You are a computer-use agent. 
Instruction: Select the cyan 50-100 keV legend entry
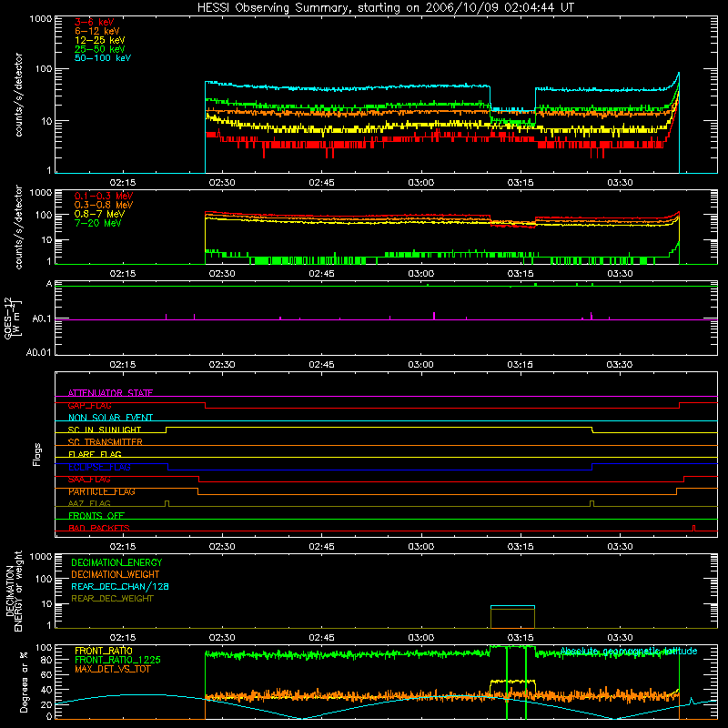103,58
